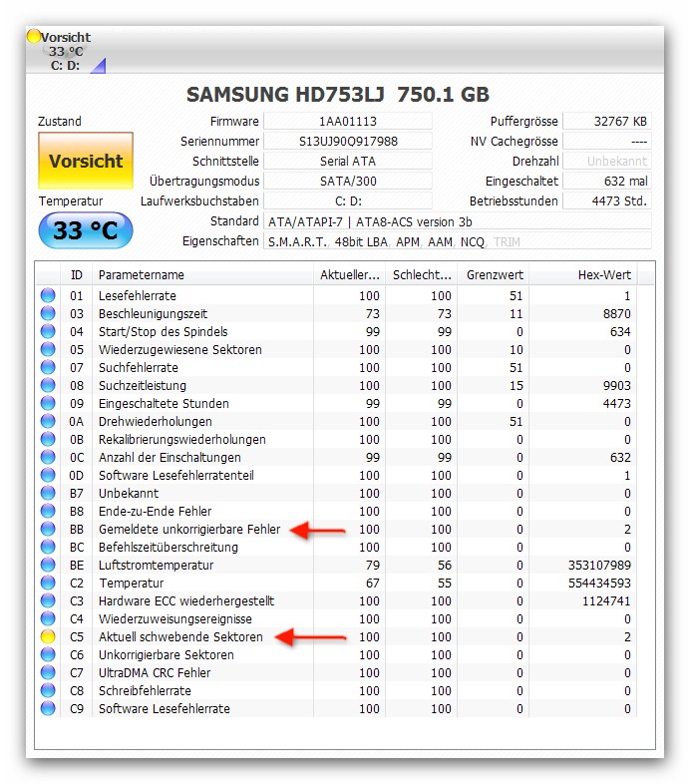Click the status icon for Drehwiederholungen
The height and width of the screenshot is (784, 690).
[48, 421]
